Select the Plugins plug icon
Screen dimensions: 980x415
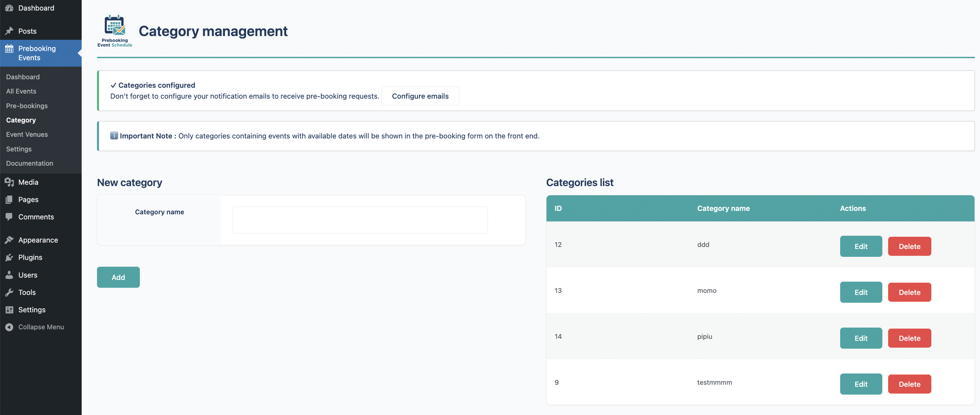pyautogui.click(x=10, y=257)
